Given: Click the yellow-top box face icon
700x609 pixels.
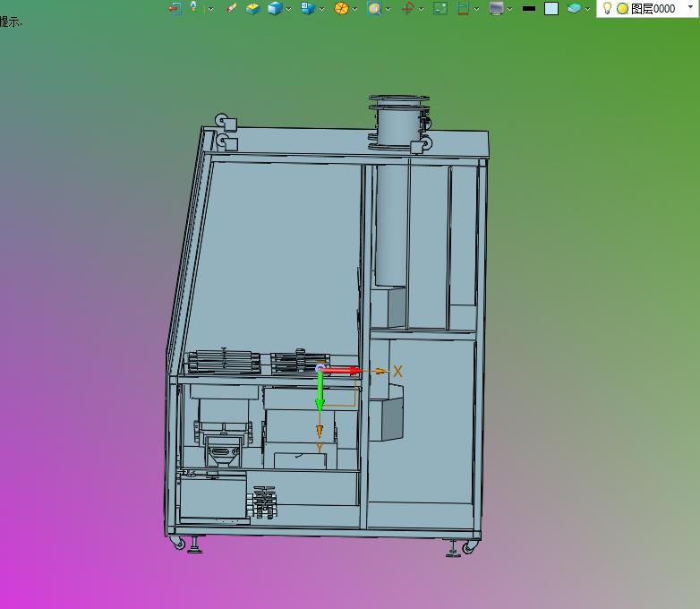Looking at the screenshot, I should [252, 8].
